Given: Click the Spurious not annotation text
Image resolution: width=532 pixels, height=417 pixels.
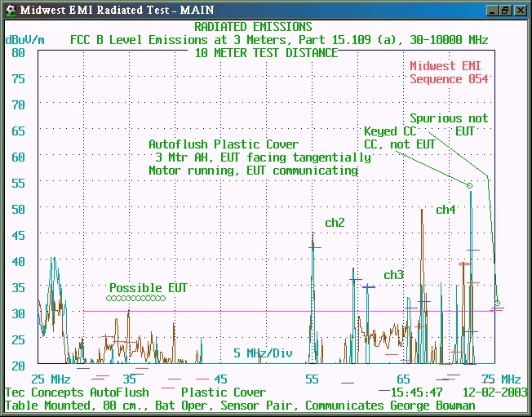Looking at the screenshot, I should coord(449,118).
